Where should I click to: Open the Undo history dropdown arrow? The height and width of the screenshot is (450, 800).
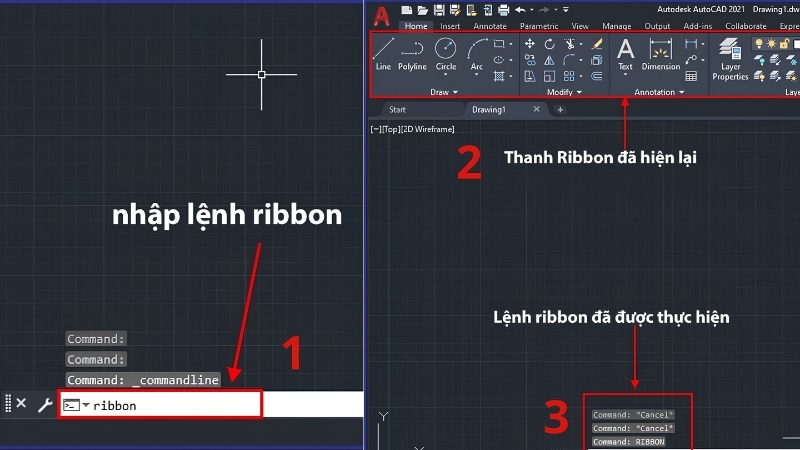click(x=532, y=10)
